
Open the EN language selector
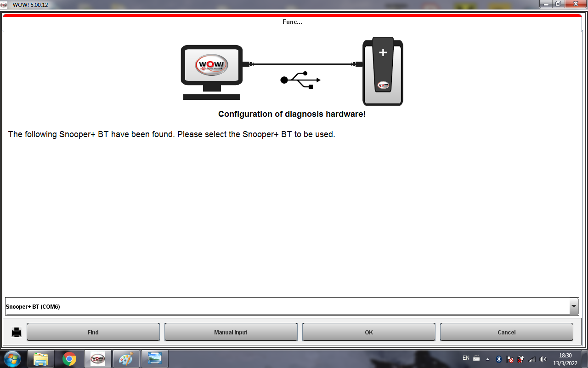point(466,358)
